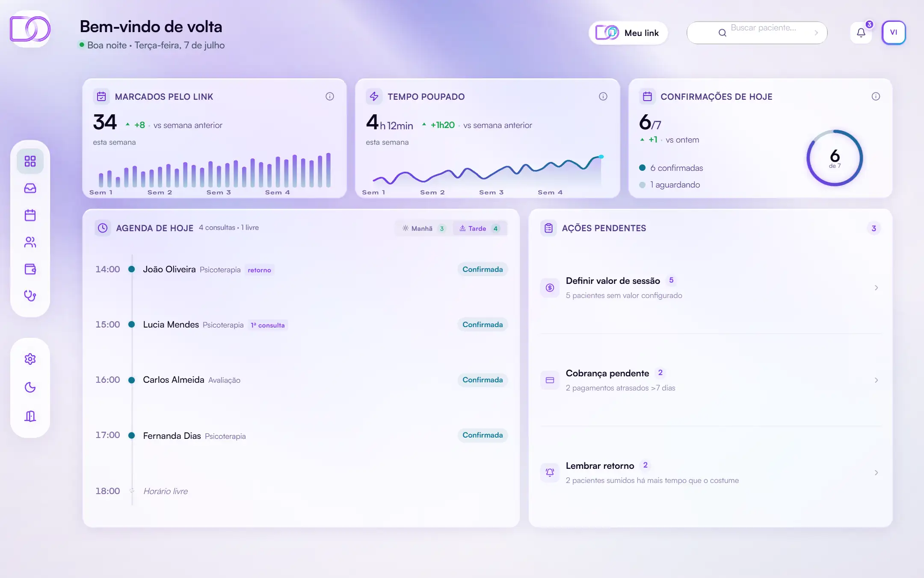The height and width of the screenshot is (578, 924).
Task: Click the Tempo poupado line chart endpoint
Action: [x=601, y=157]
